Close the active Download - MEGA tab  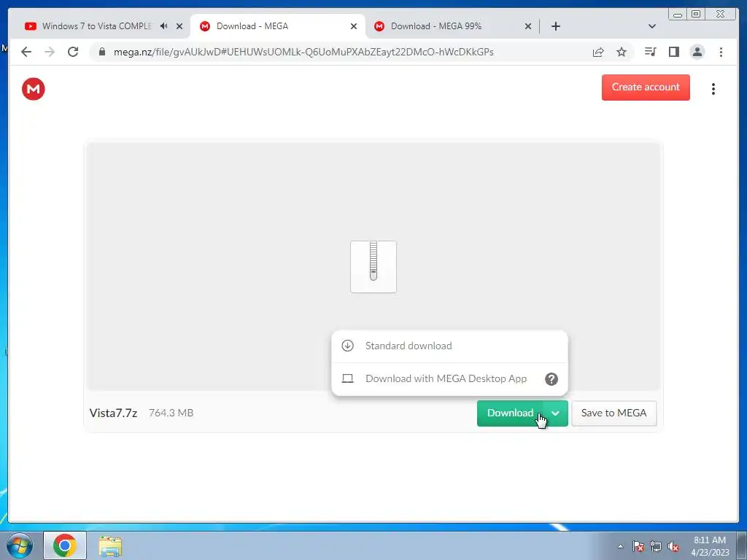pyautogui.click(x=354, y=26)
